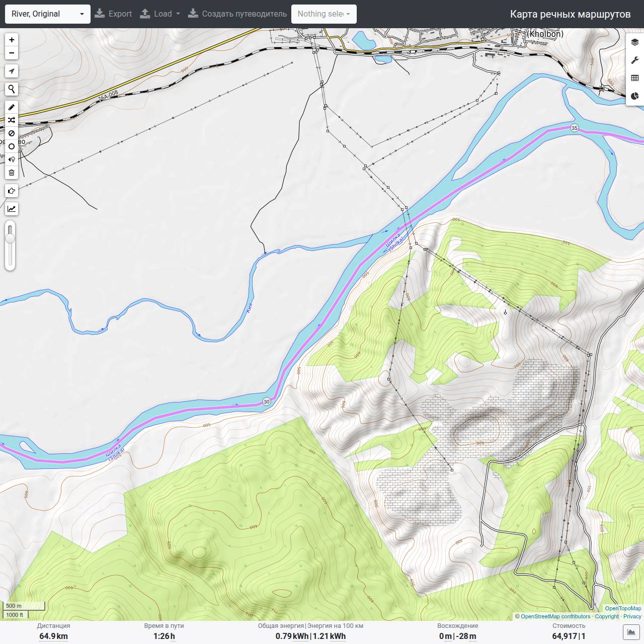
Task: Click the pie chart statistics icon
Action: click(x=635, y=96)
